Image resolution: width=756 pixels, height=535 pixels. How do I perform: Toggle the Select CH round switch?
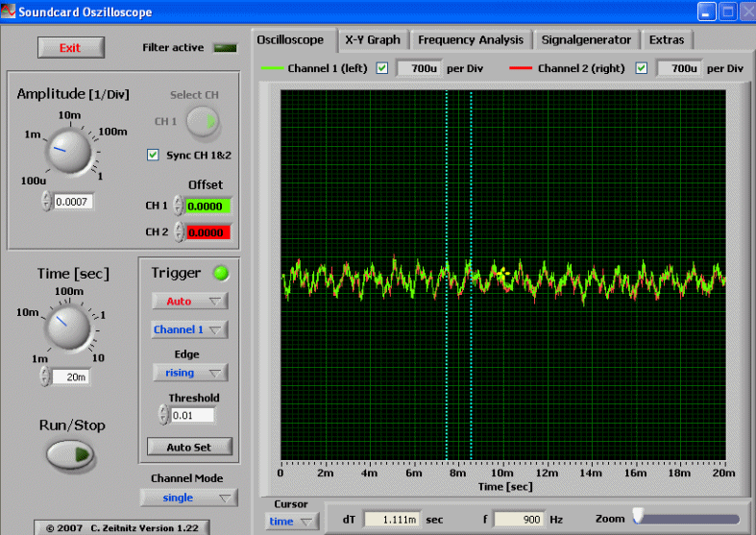click(203, 121)
